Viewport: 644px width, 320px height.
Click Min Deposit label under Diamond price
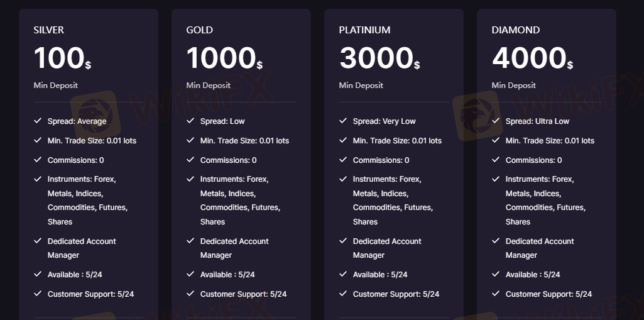click(x=514, y=85)
